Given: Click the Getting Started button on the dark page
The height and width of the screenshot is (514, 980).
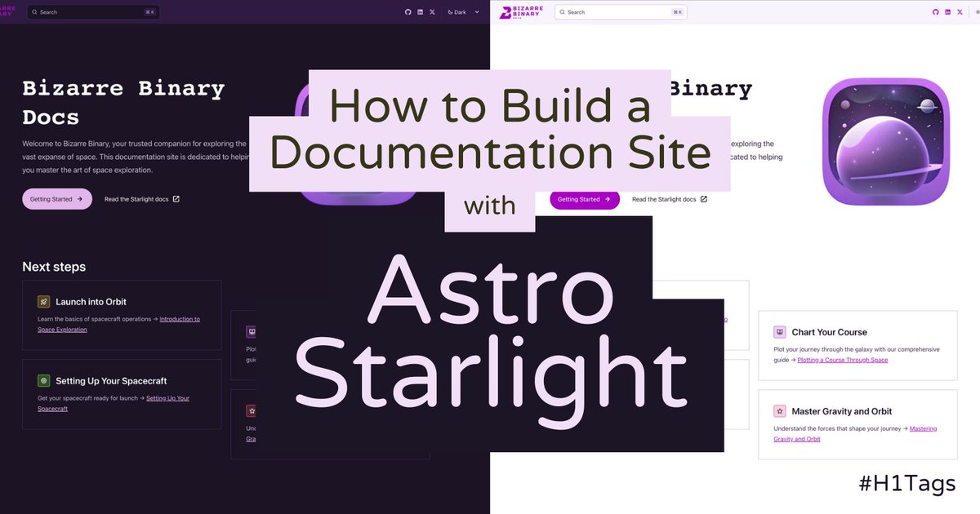Looking at the screenshot, I should click(57, 199).
